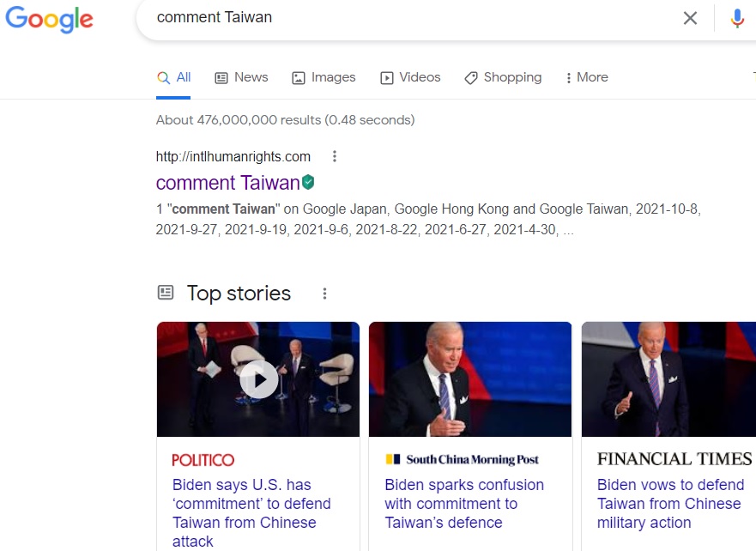The image size is (756, 551).
Task: Switch to the News tab
Action: point(241,77)
